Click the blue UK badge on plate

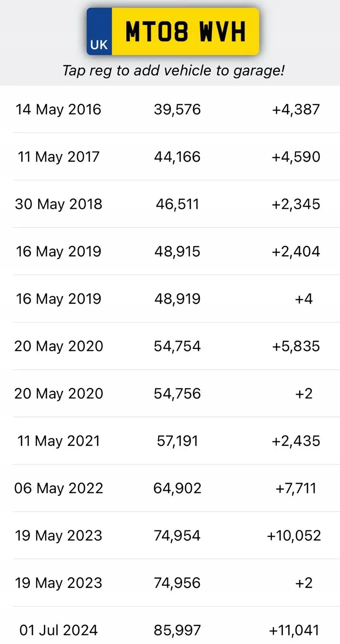[99, 32]
